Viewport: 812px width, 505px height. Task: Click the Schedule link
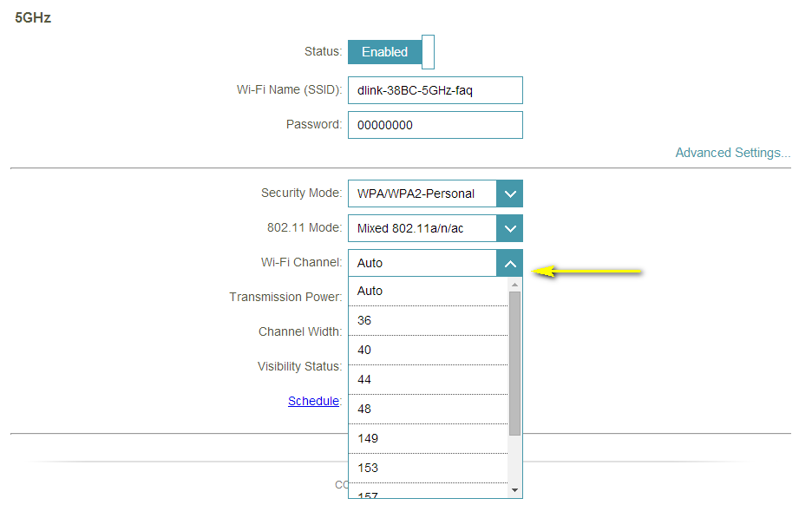click(313, 402)
